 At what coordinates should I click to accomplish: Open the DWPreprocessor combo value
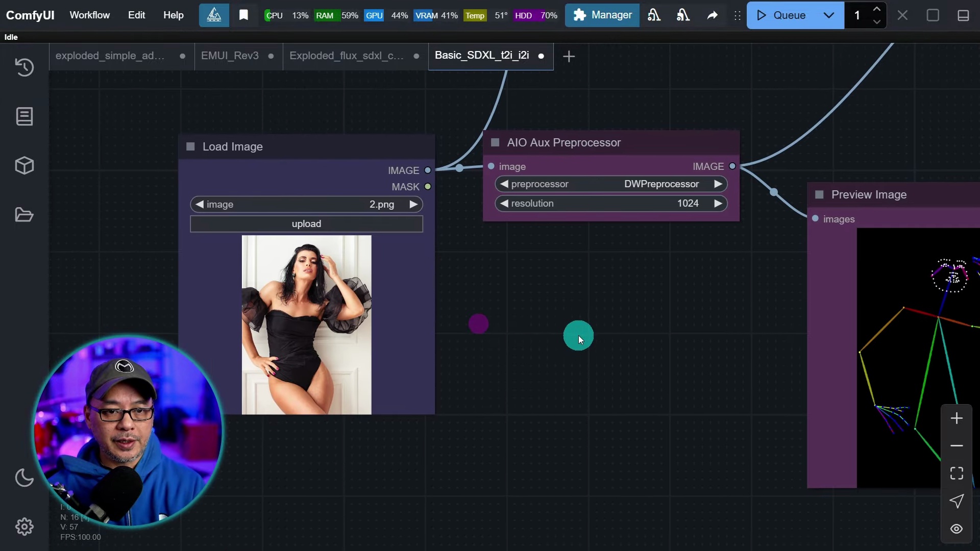(661, 184)
